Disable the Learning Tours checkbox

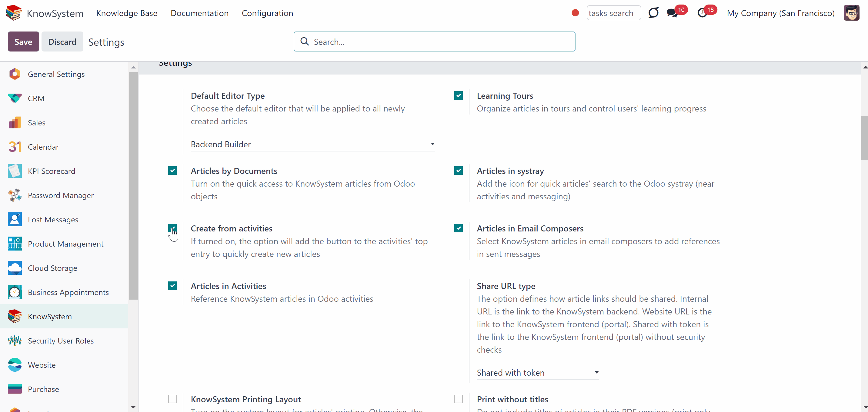pos(458,96)
